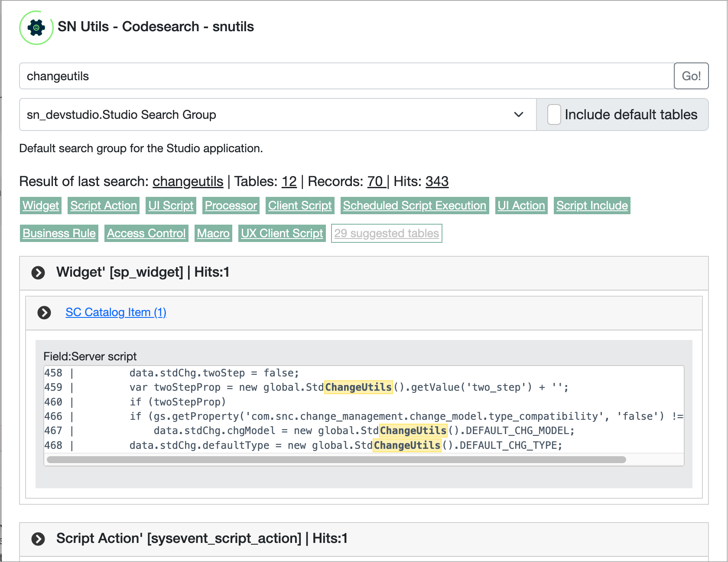Select the Scheduled Script Execution filter
The width and height of the screenshot is (728, 562).
click(x=414, y=205)
